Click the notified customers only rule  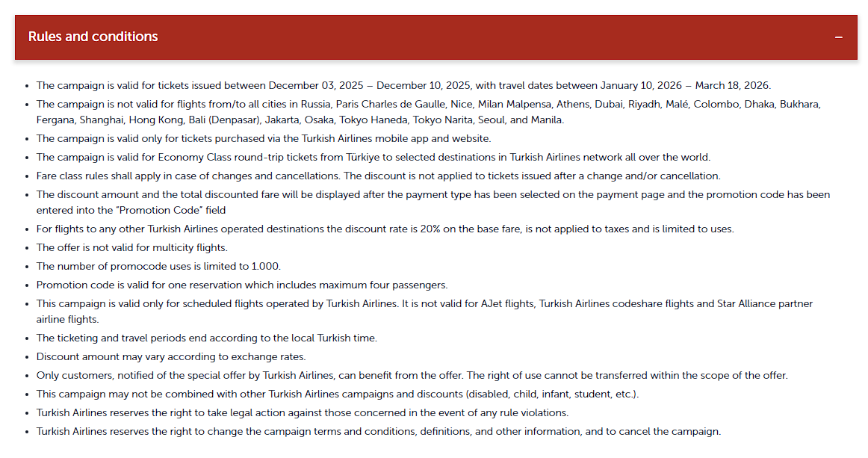point(412,375)
